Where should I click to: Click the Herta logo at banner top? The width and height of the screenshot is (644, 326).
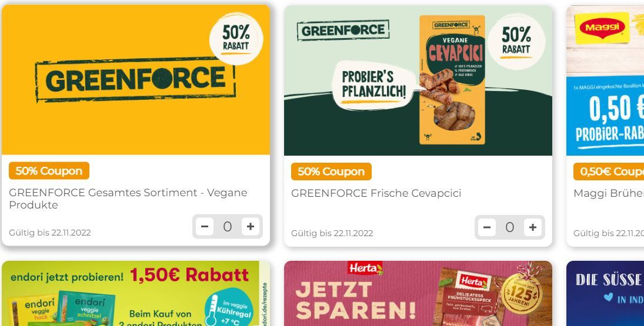point(365,268)
